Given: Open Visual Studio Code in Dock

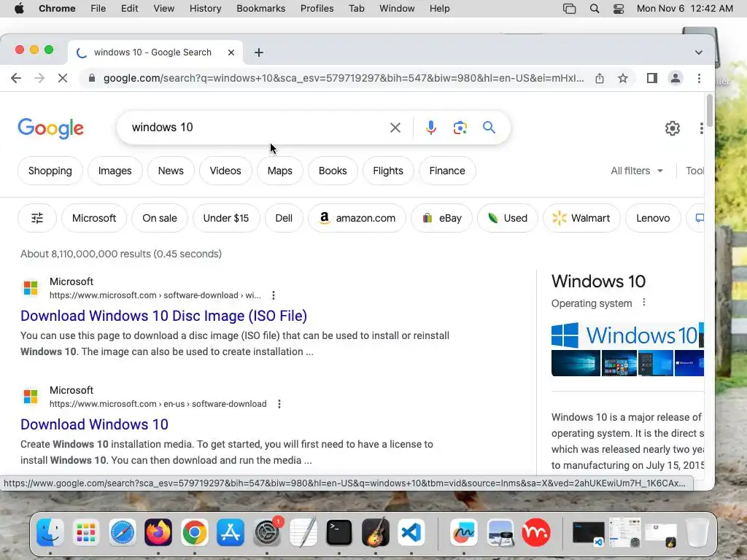Looking at the screenshot, I should (x=411, y=532).
